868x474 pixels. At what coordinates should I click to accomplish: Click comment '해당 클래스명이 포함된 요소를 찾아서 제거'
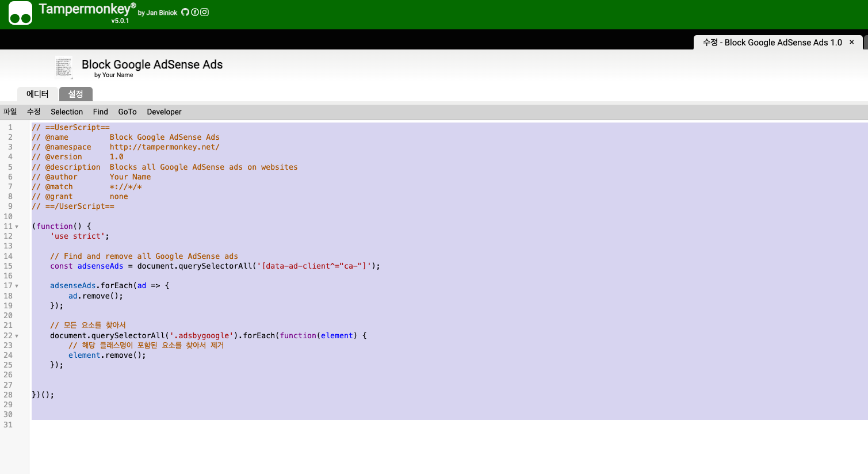(x=146, y=345)
